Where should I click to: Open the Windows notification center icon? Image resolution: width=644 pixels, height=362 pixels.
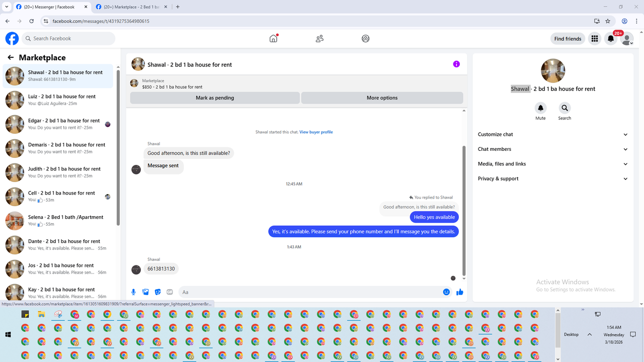633,334
